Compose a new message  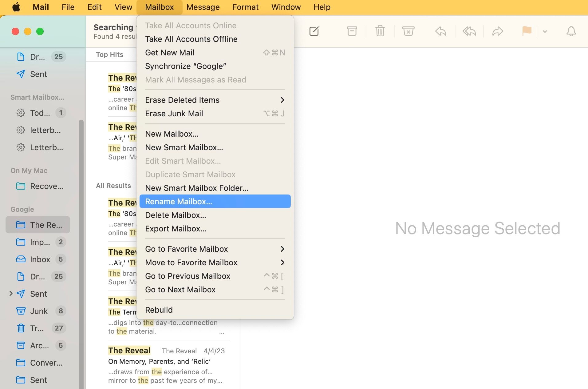click(x=314, y=31)
